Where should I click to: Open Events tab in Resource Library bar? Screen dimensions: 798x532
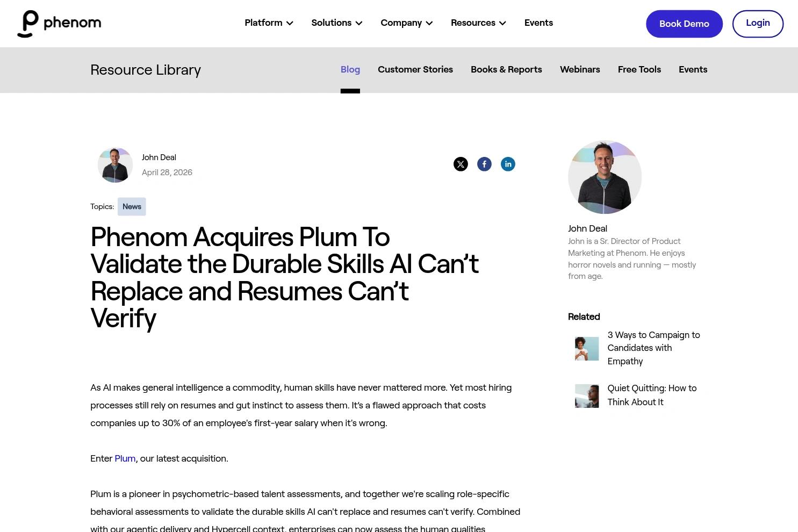coord(693,70)
